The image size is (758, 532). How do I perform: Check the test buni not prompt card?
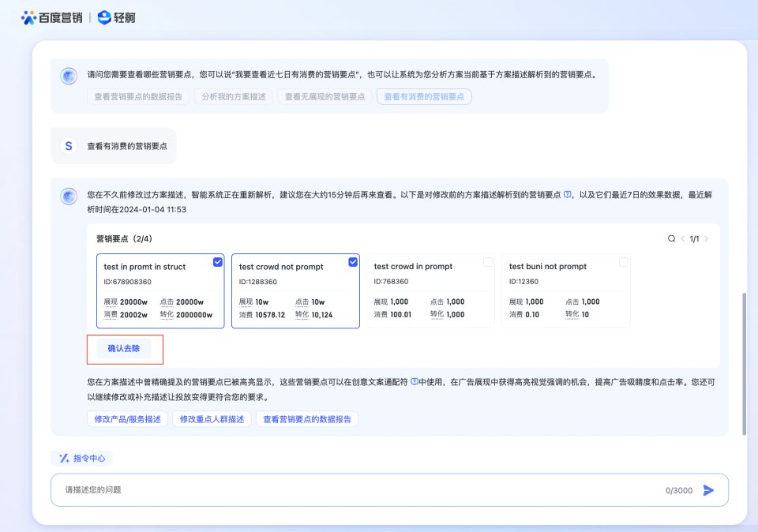[x=623, y=261]
